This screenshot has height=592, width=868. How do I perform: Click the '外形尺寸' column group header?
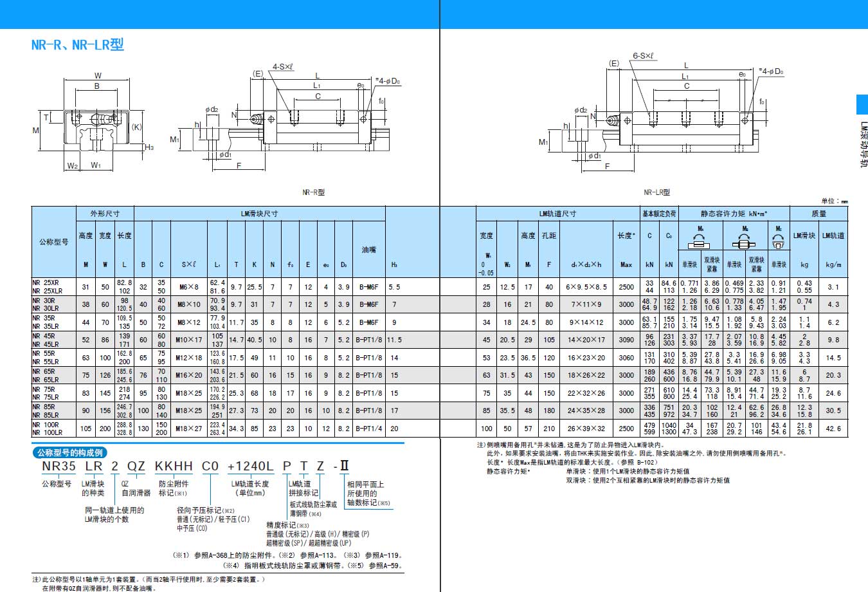[105, 214]
